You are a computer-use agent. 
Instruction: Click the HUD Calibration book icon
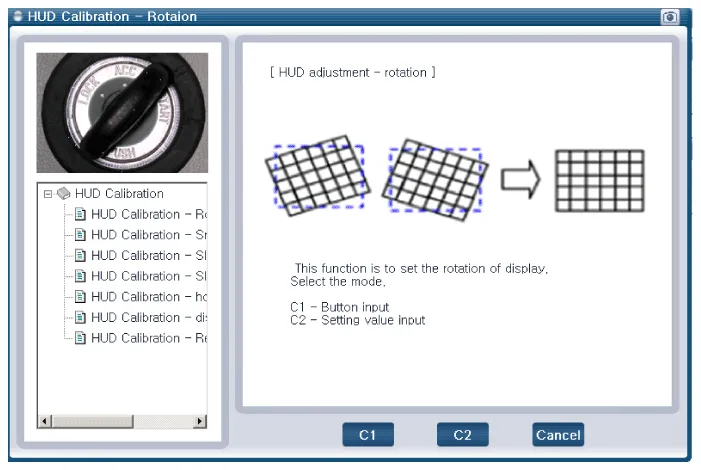click(x=63, y=193)
